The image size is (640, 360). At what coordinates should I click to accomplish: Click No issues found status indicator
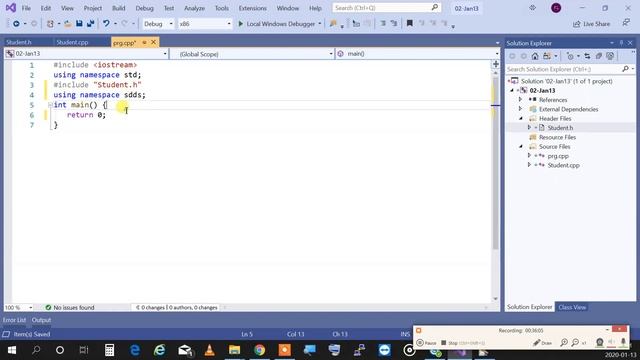point(70,307)
